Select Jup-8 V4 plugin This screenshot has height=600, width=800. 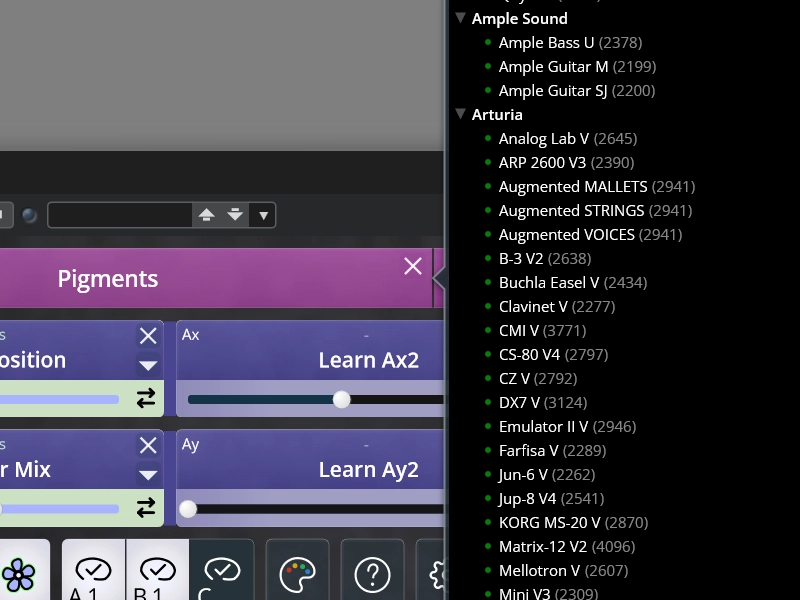pyautogui.click(x=551, y=498)
